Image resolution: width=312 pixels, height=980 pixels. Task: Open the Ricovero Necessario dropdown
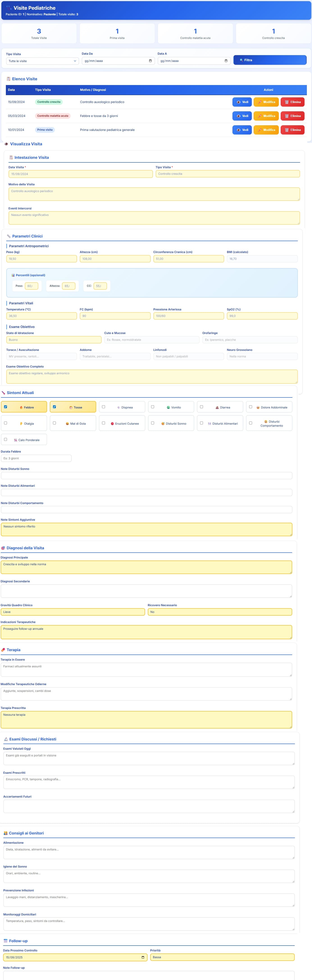(x=219, y=612)
